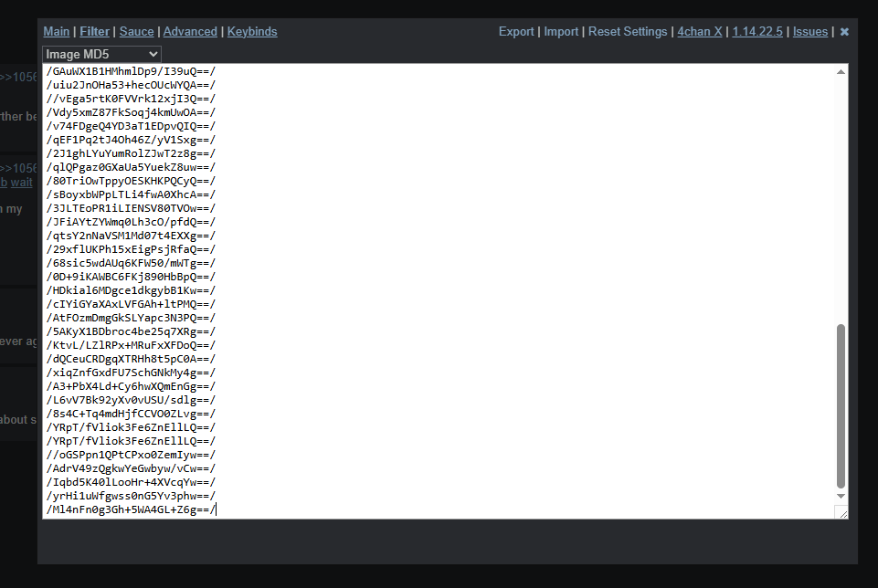This screenshot has width=878, height=588.
Task: Click the line /8s4C+Tq4mdHjfCCVO0ZLvg==/
Action: (131, 414)
